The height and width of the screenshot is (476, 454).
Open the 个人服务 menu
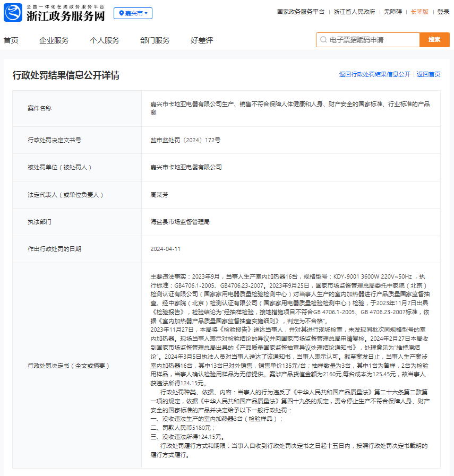tap(105, 40)
